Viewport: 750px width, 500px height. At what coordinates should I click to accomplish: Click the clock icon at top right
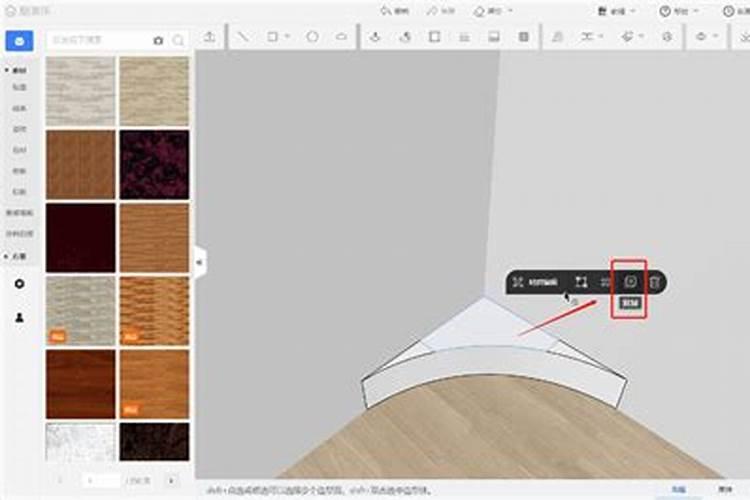click(x=728, y=11)
